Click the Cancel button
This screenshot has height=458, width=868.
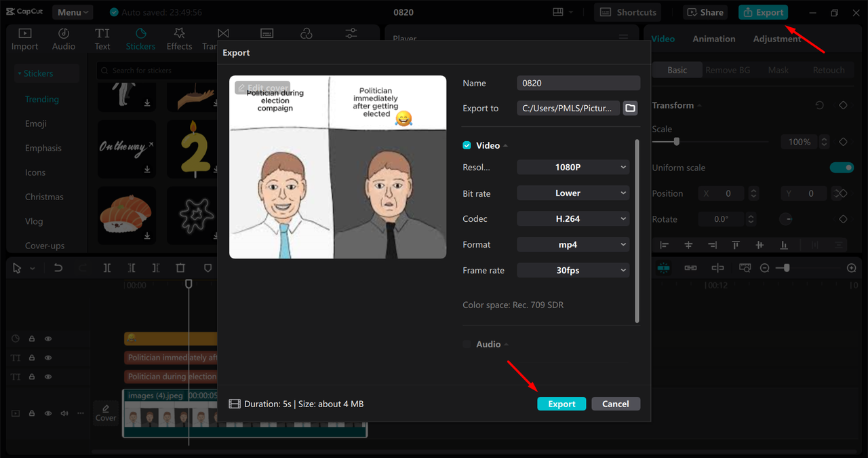pos(616,404)
